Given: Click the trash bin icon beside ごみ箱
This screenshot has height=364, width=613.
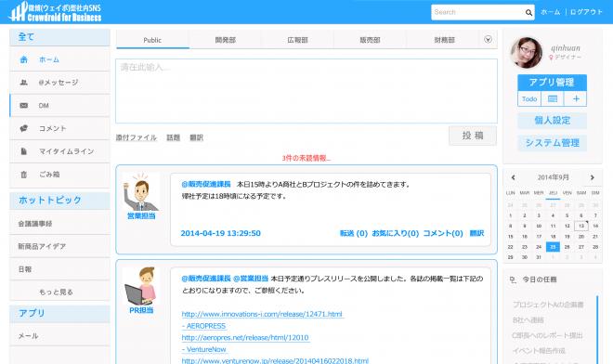Looking at the screenshot, I should pos(24,175).
